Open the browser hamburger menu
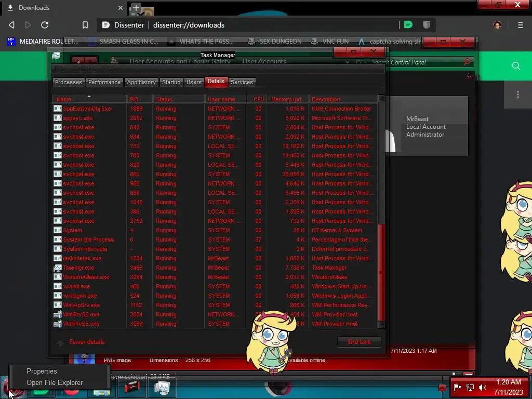This screenshot has width=532, height=399. click(521, 25)
